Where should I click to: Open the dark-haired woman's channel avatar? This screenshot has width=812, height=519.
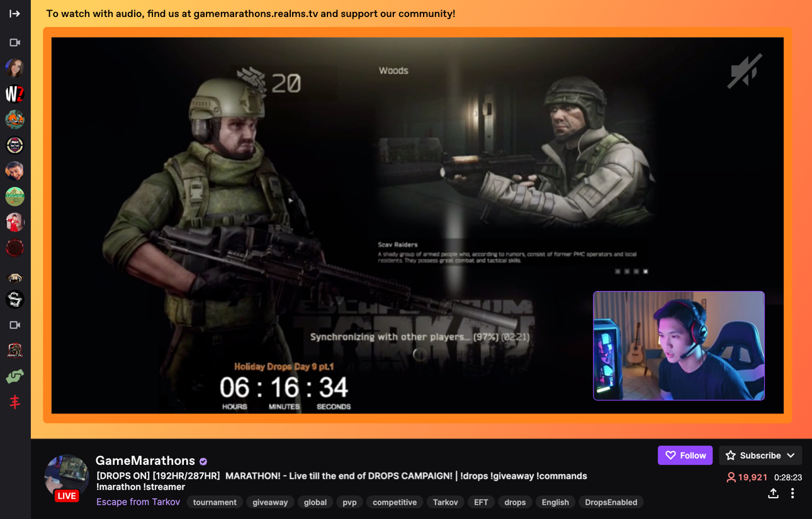point(15,68)
